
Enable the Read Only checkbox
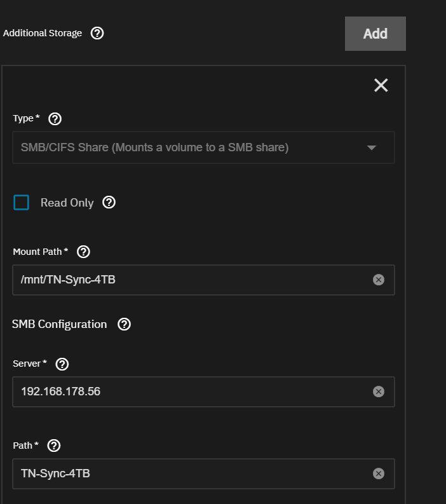[x=21, y=203]
